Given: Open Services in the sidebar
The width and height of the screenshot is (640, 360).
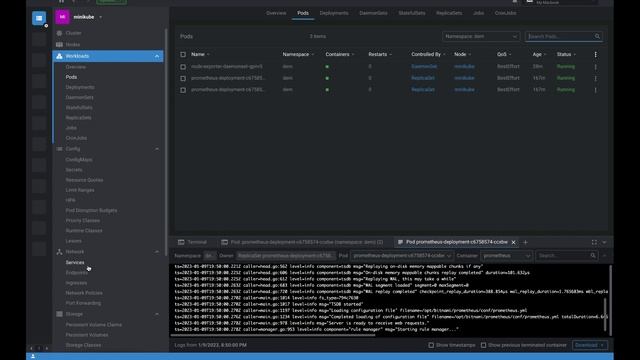Looking at the screenshot, I should [75, 262].
